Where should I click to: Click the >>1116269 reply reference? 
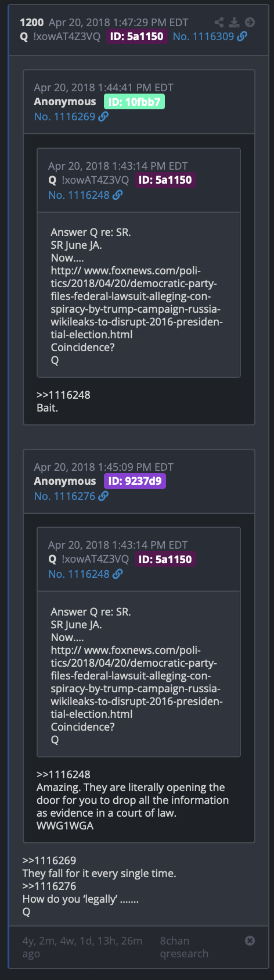[x=49, y=860]
